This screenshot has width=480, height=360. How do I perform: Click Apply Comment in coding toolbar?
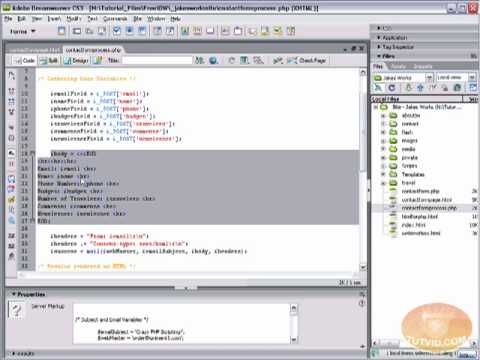11,178
